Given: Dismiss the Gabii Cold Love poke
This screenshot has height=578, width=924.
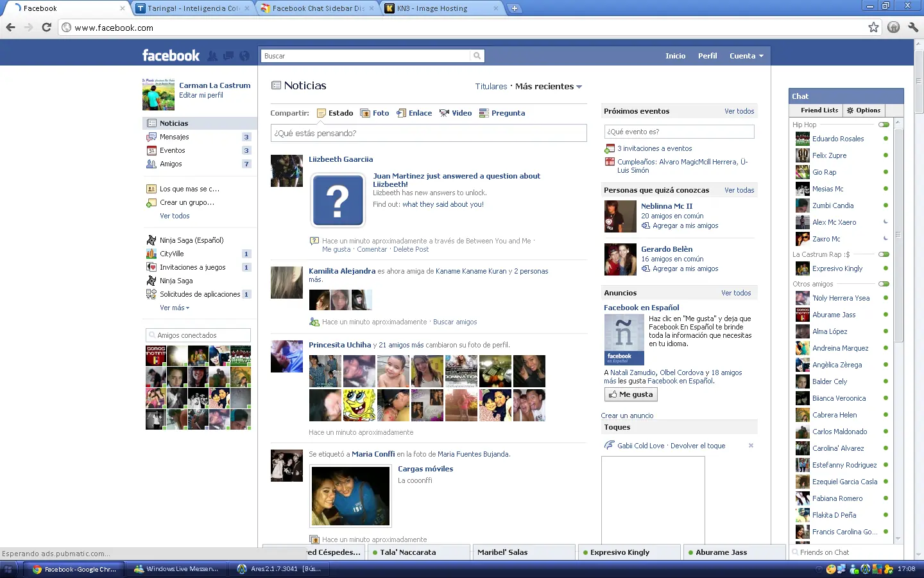Looking at the screenshot, I should (x=751, y=446).
